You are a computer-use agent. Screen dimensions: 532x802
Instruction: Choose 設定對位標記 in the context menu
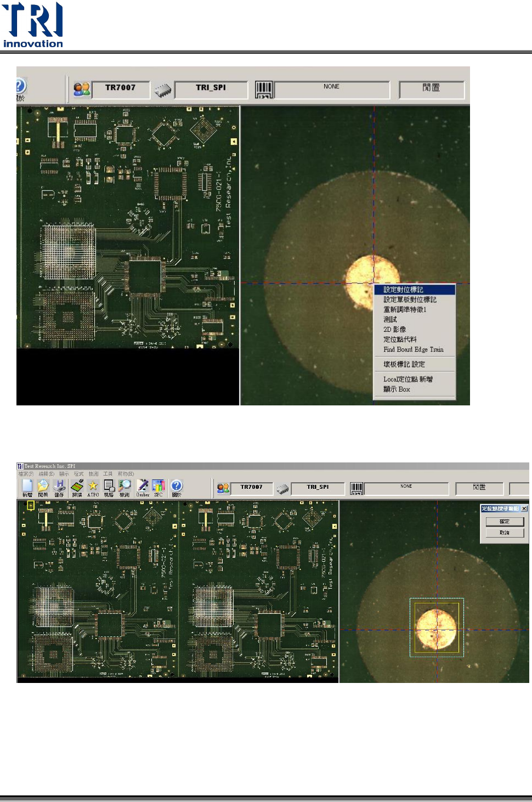(415, 290)
